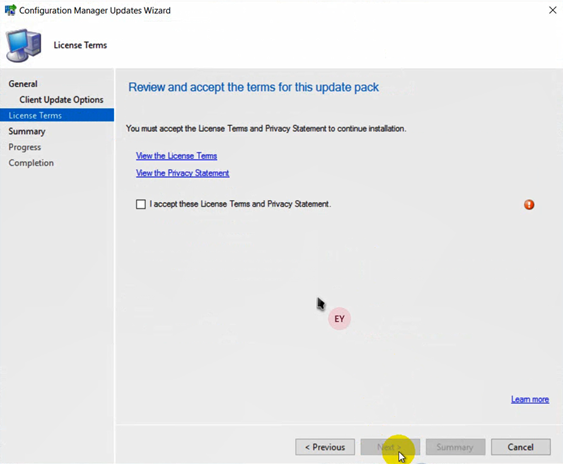
Task: Cancel the updates wizard
Action: [521, 447]
